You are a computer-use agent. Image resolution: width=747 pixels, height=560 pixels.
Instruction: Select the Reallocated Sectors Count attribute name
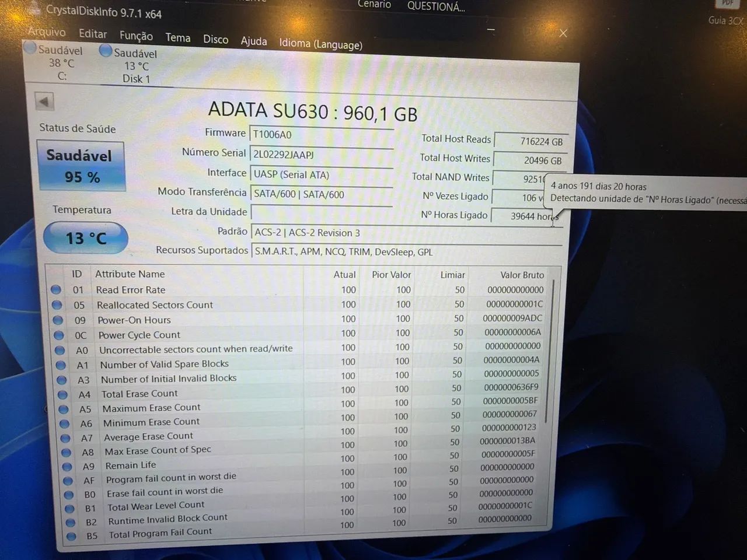coord(155,304)
